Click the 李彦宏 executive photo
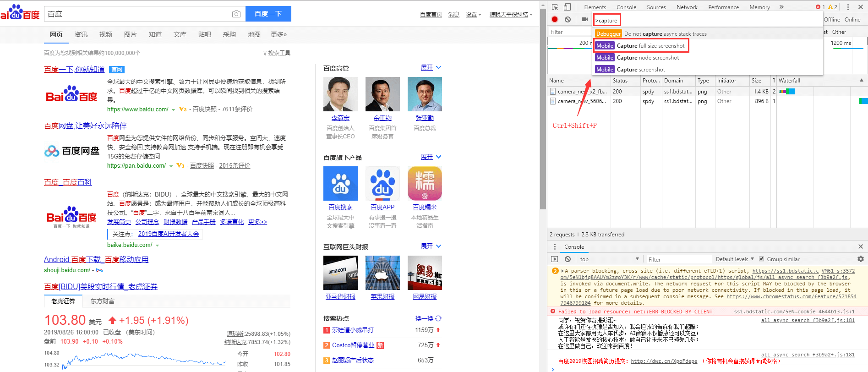The height and width of the screenshot is (372, 868). pyautogui.click(x=340, y=94)
